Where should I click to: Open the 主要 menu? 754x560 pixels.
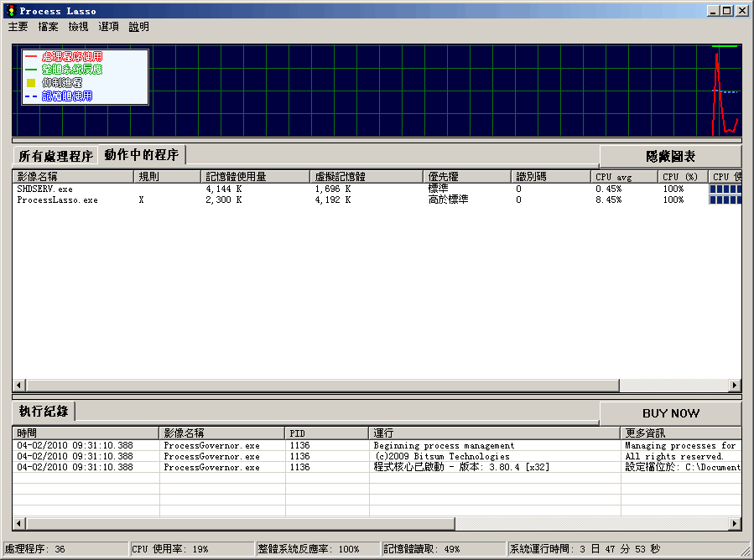coord(18,26)
